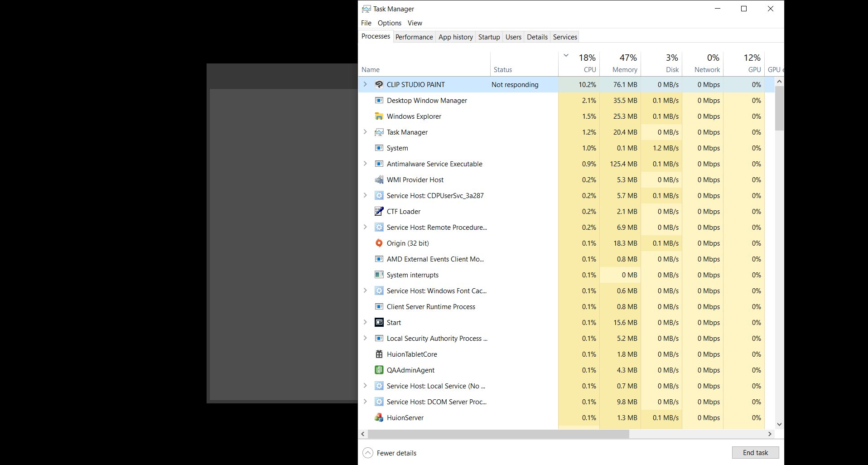This screenshot has width=868, height=465.
Task: Click the Desktop Window Manager icon
Action: click(379, 100)
